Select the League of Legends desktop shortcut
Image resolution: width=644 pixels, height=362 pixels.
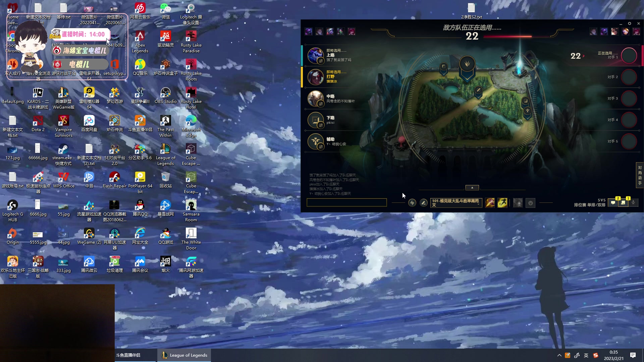(x=165, y=154)
